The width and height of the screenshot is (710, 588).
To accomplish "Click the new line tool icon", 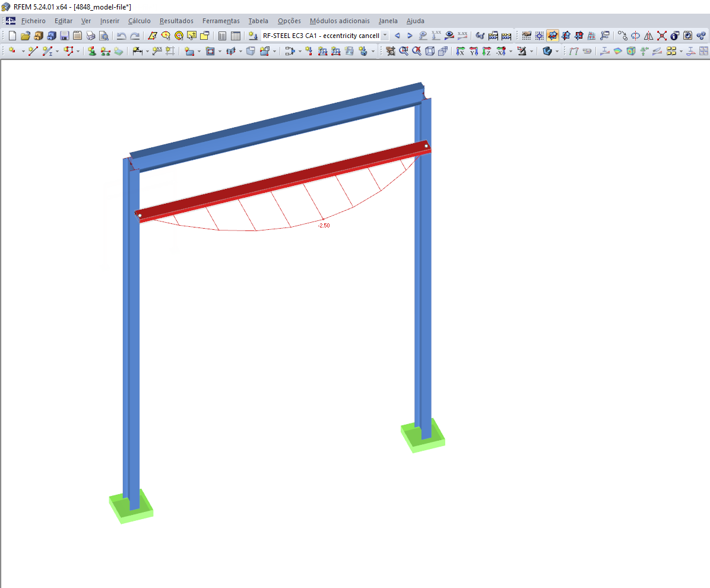I will point(33,50).
